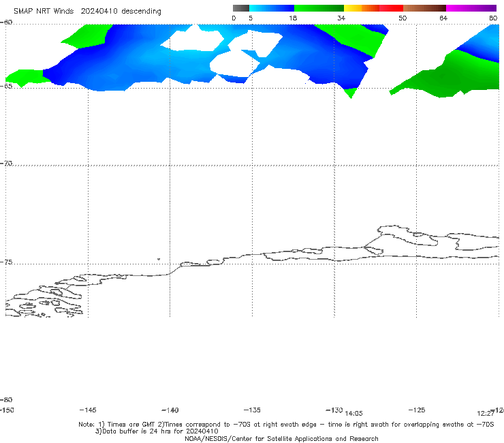Viewport: 504px width, 443px height.
Task: Click the title text 'SMAP NRT Winds'
Action: (x=44, y=12)
